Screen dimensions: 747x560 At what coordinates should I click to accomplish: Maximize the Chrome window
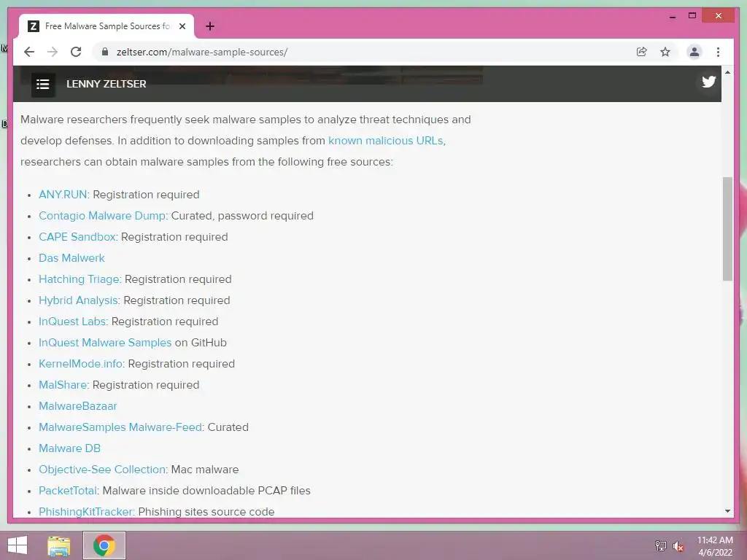coord(692,16)
